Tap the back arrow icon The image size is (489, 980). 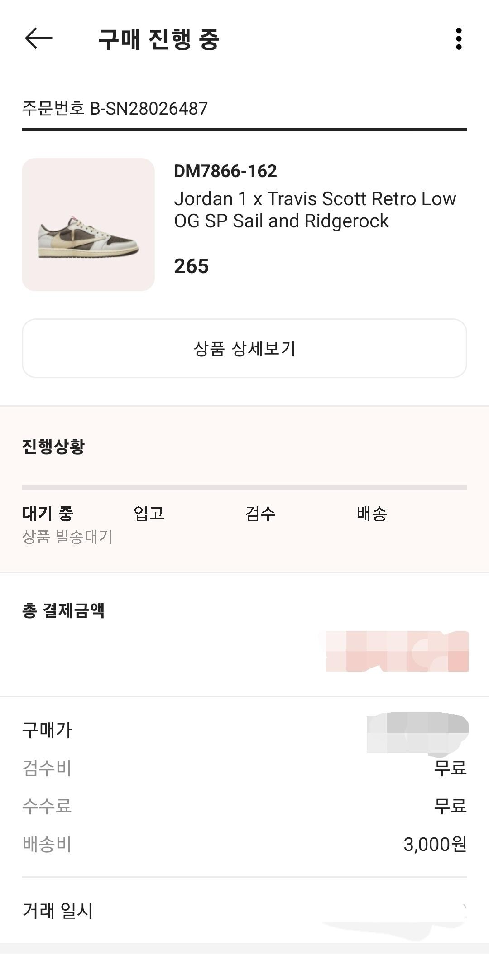pos(38,38)
